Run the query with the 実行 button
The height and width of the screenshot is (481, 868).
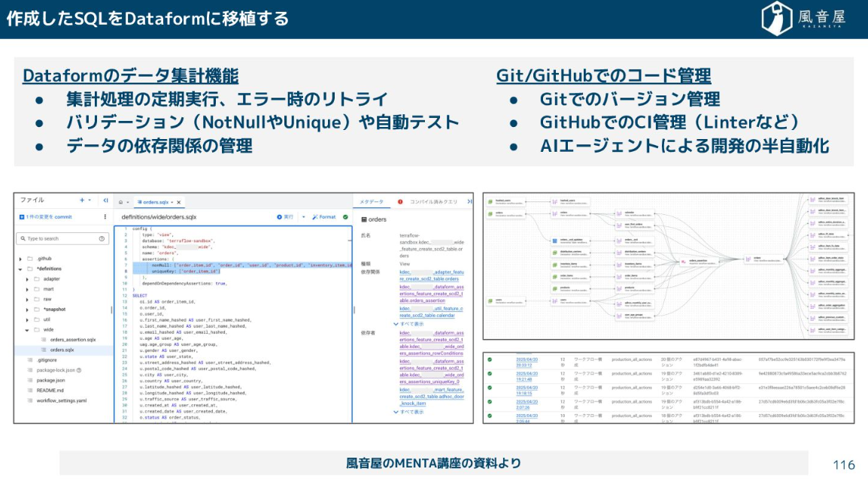click(284, 216)
